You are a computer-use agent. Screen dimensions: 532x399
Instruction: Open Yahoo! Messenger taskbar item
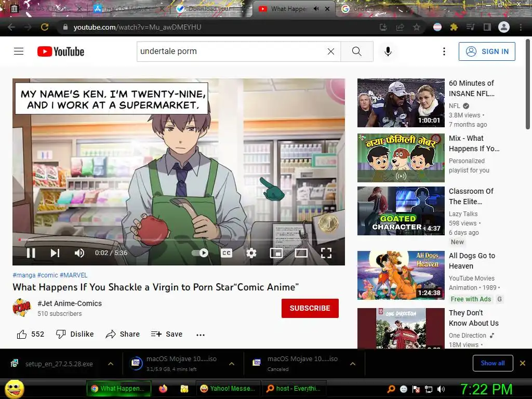click(228, 389)
